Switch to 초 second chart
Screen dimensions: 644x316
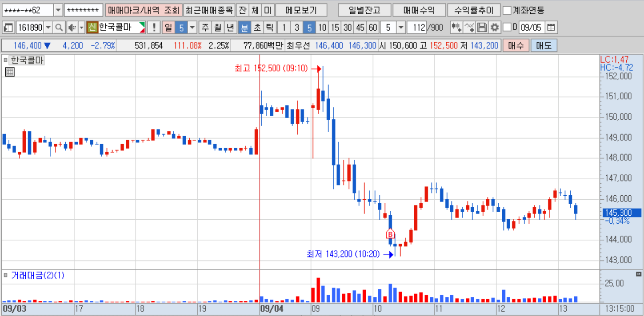[x=257, y=28]
